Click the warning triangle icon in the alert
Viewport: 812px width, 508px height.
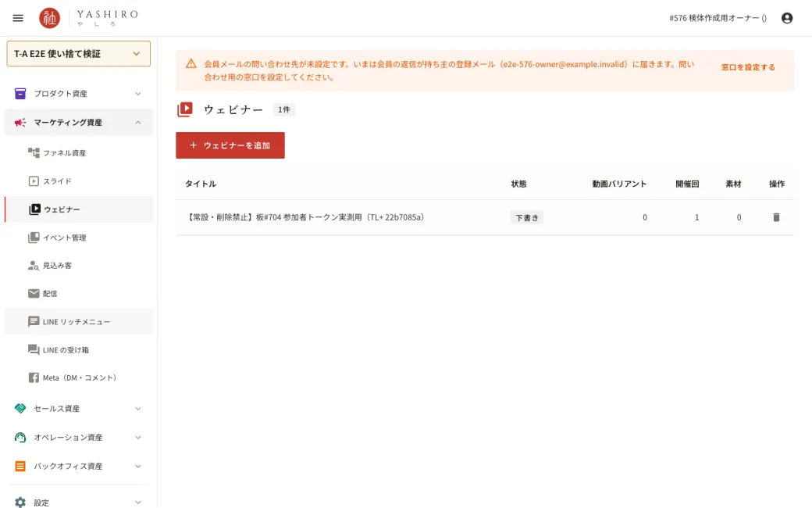coord(191,64)
